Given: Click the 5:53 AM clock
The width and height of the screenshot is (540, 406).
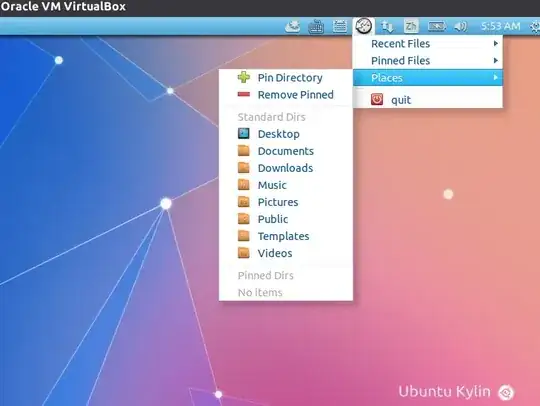Looking at the screenshot, I should pyautogui.click(x=500, y=26).
